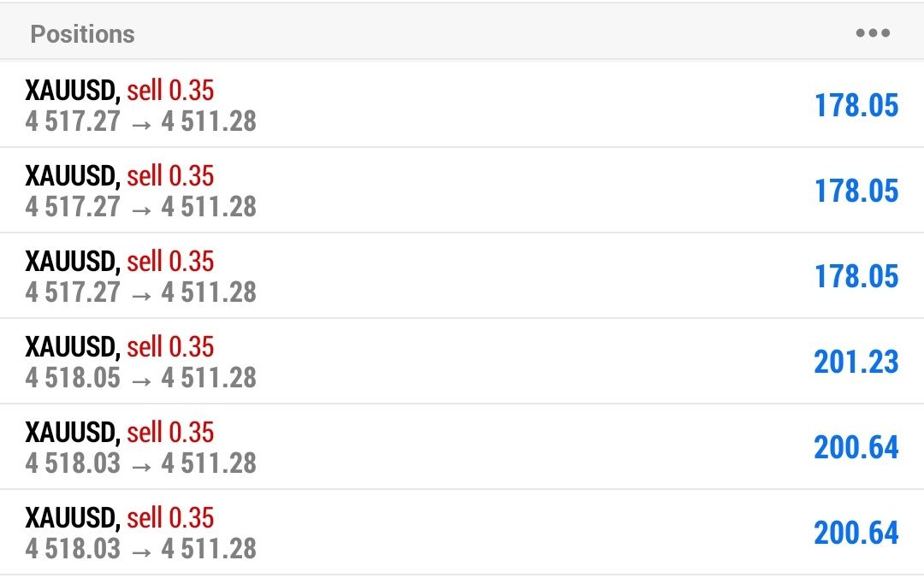
Task: Open the three-dot Positions options menu
Action: tap(873, 34)
